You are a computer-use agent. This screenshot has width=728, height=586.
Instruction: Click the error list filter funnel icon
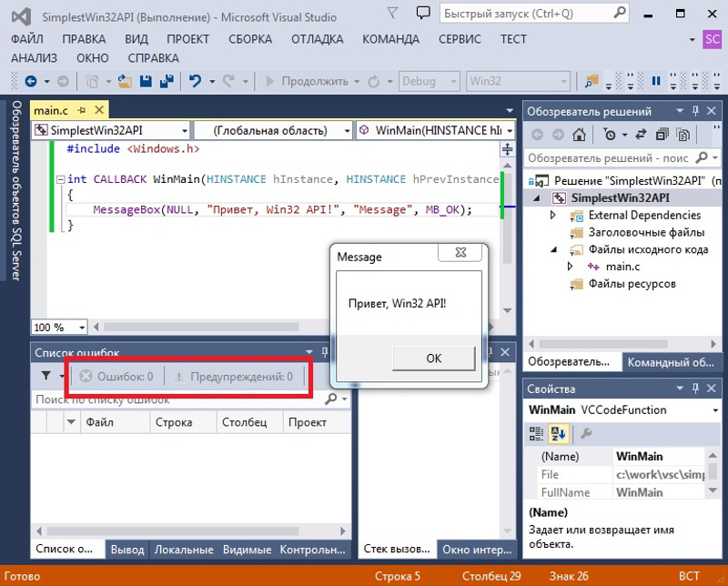pos(46,376)
